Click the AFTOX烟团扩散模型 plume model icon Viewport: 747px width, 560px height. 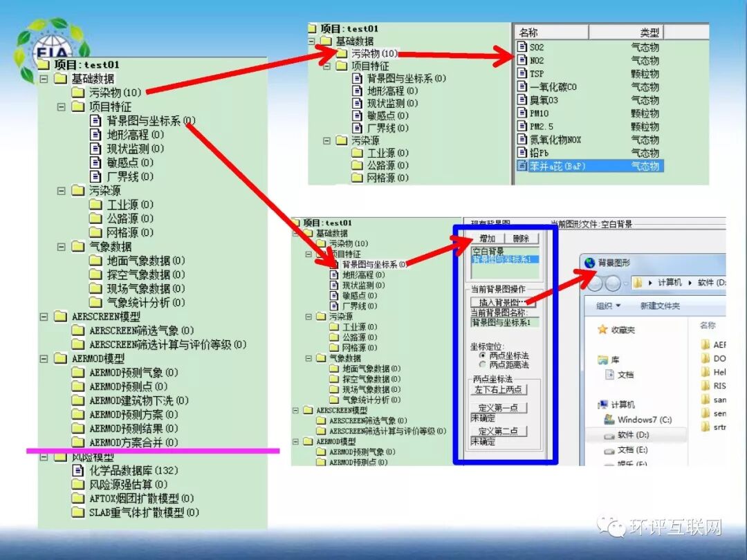click(78, 498)
